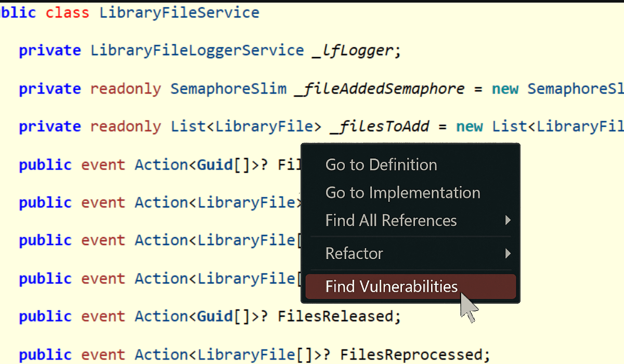Expand the Refactor submenu arrow
The width and height of the screenshot is (624, 364).
pyautogui.click(x=508, y=254)
